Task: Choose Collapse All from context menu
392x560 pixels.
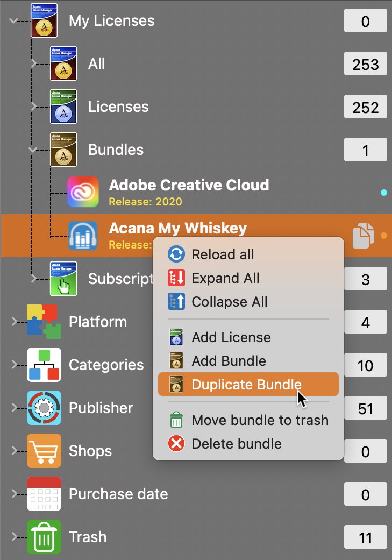Action: click(x=248, y=301)
